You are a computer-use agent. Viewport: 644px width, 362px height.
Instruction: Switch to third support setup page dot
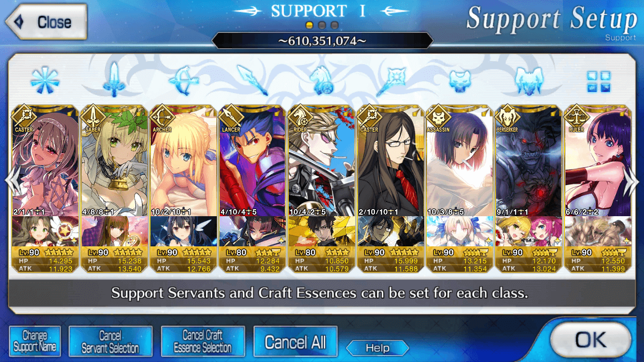pyautogui.click(x=335, y=25)
